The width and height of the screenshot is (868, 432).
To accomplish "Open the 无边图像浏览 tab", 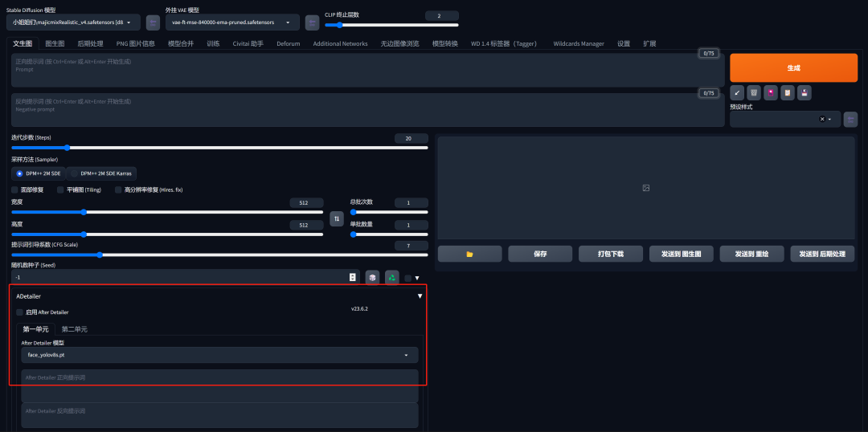I will coord(399,43).
